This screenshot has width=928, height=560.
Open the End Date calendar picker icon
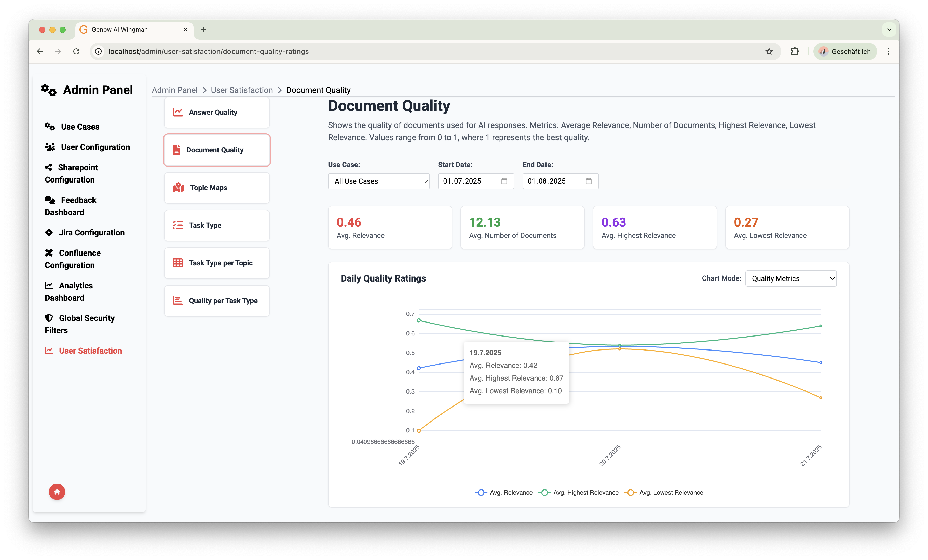click(588, 181)
